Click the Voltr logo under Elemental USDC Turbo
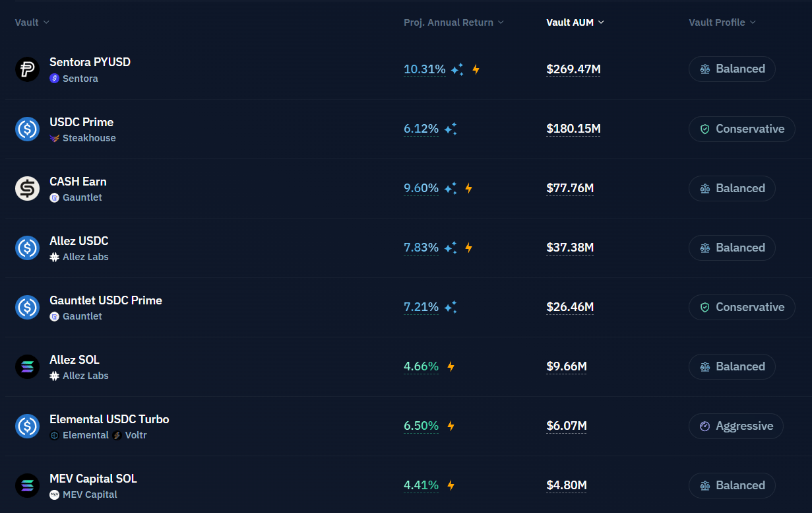 (117, 435)
